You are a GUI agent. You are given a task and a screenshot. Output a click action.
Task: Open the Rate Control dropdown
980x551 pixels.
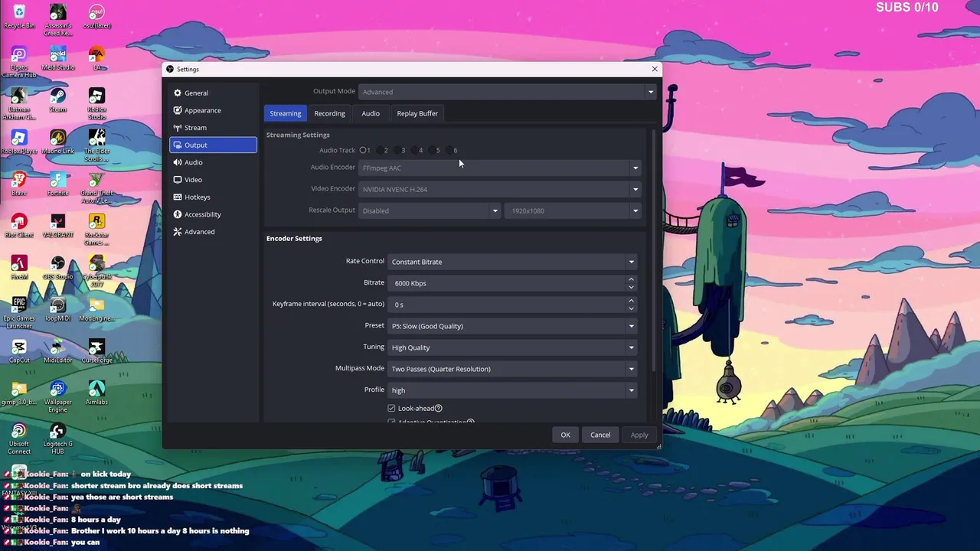click(512, 262)
